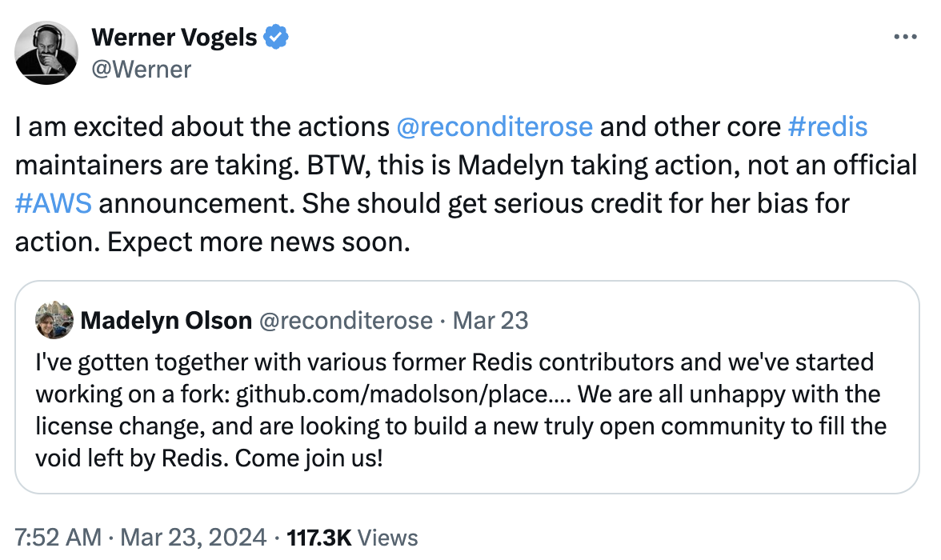Screen dimensions: 941x560
Task: Open the #AWS hashtag
Action: pyautogui.click(x=53, y=203)
